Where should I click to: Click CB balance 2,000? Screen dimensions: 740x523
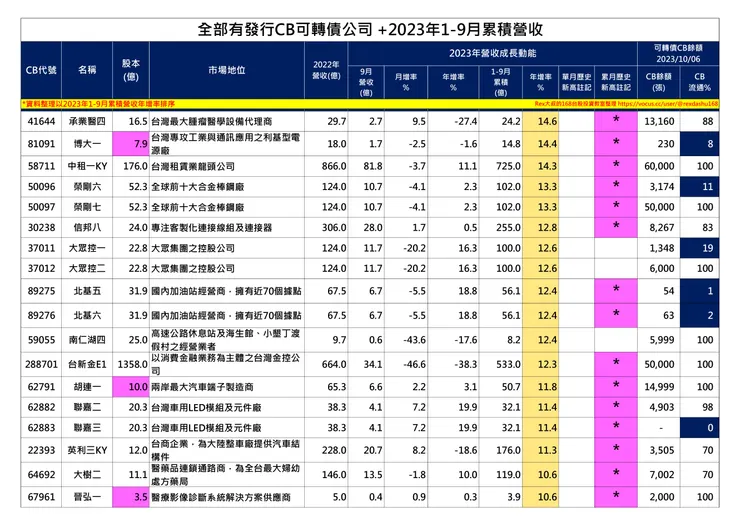[x=662, y=497]
